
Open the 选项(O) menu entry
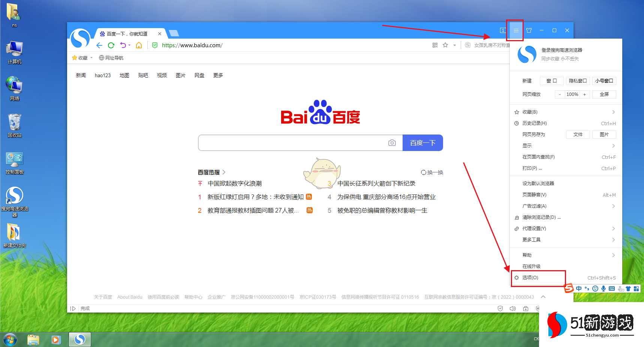click(x=530, y=278)
